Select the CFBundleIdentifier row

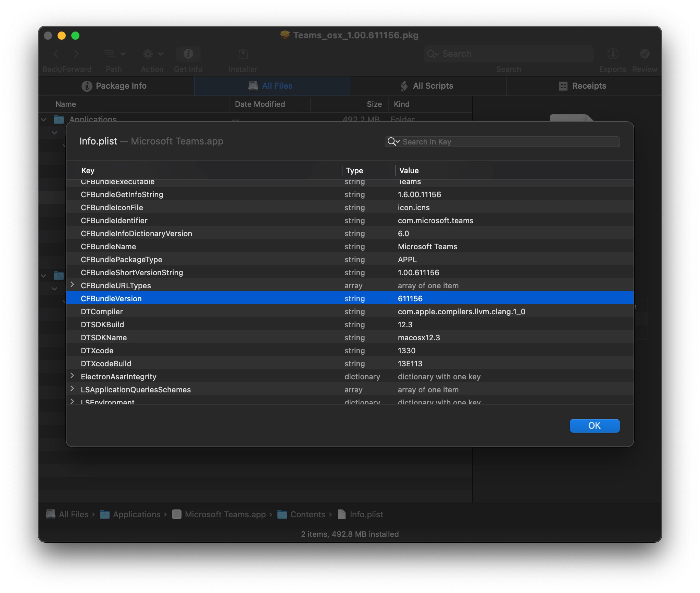pyautogui.click(x=350, y=220)
